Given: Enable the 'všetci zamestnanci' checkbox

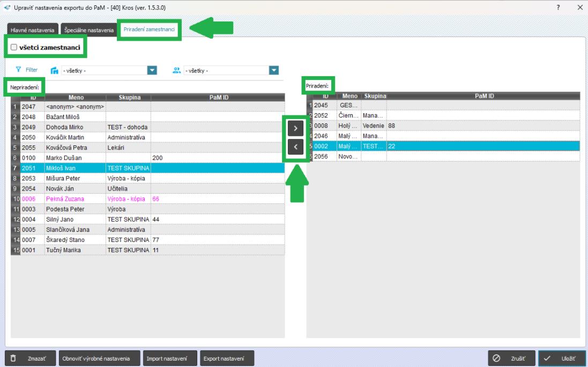Looking at the screenshot, I should coord(14,48).
